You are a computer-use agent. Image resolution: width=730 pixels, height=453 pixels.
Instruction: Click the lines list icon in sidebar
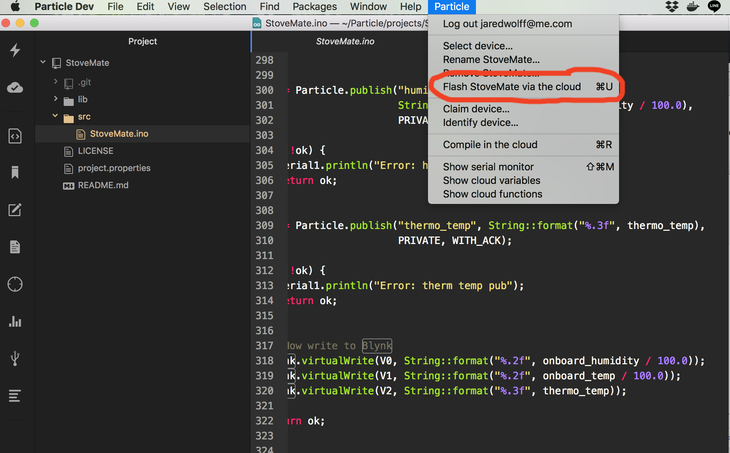pyautogui.click(x=15, y=396)
